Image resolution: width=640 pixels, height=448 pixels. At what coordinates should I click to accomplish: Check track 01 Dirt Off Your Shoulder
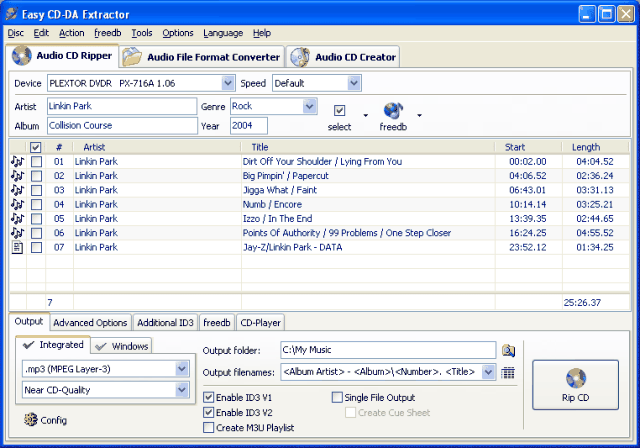36,162
